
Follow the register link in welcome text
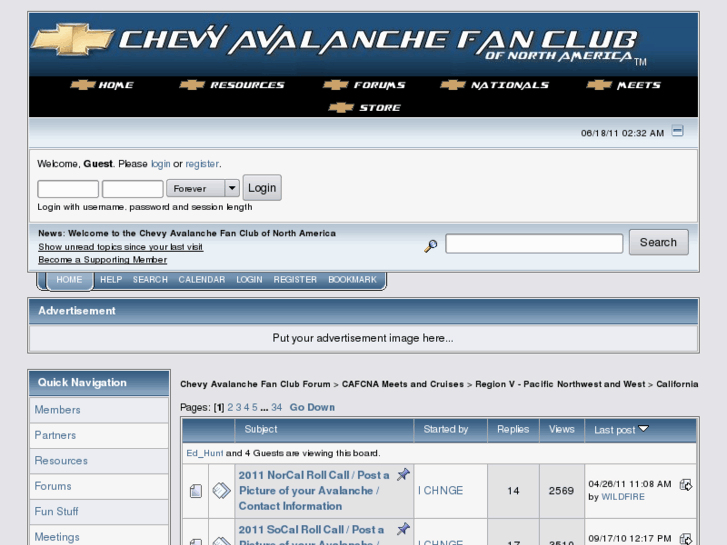[202, 164]
